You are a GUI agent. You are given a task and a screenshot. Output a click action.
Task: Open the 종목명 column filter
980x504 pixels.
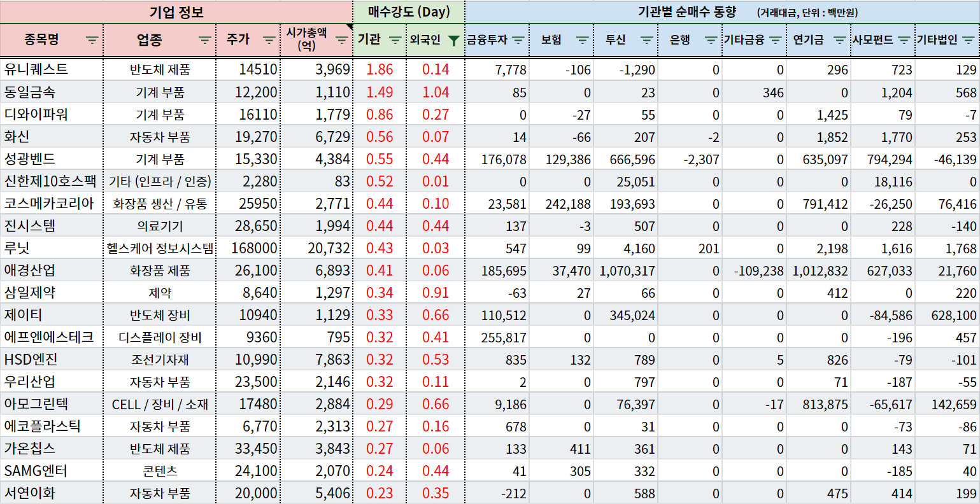[92, 40]
